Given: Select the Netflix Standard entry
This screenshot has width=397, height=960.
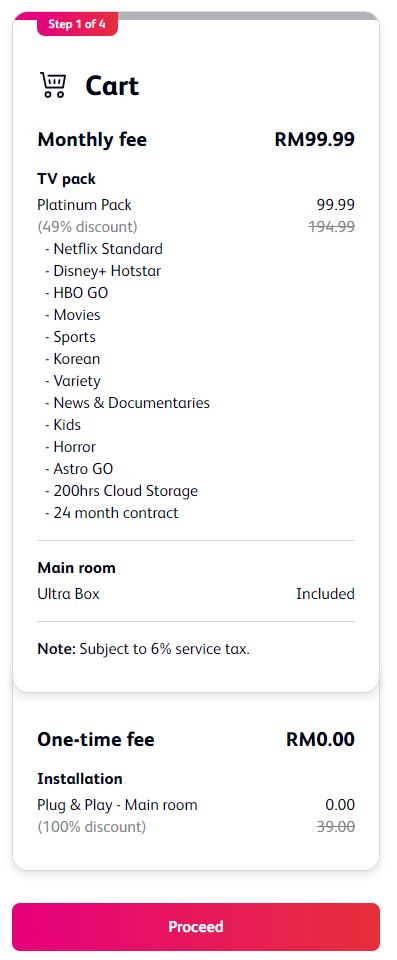Looking at the screenshot, I should tap(104, 249).
